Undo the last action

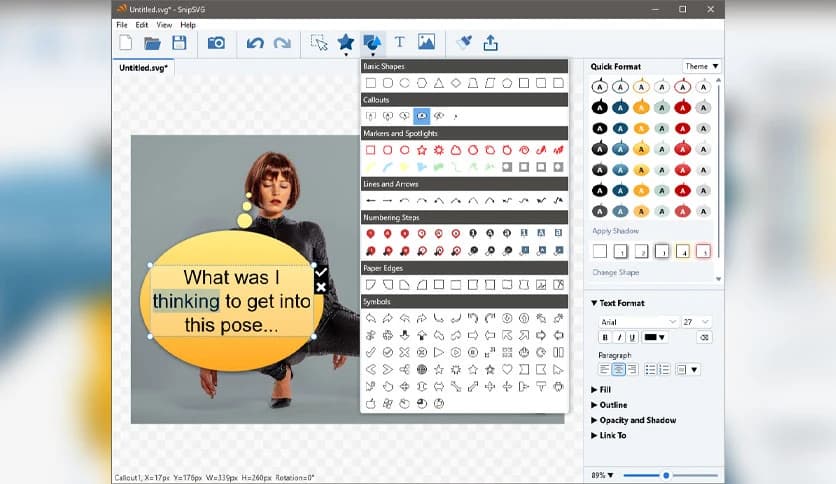click(255, 43)
